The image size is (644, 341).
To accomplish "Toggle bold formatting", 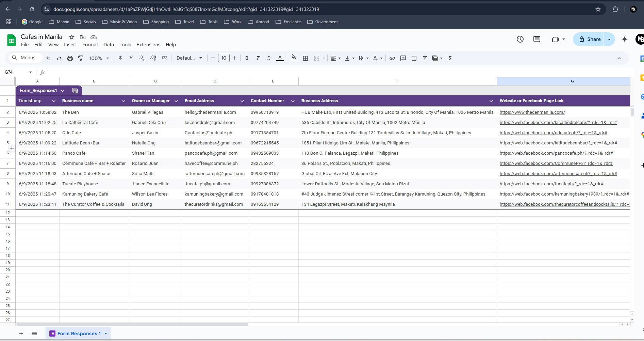I will tap(247, 58).
